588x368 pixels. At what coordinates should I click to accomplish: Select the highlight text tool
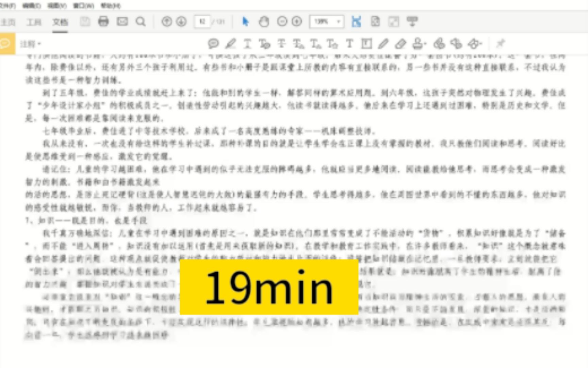231,44
